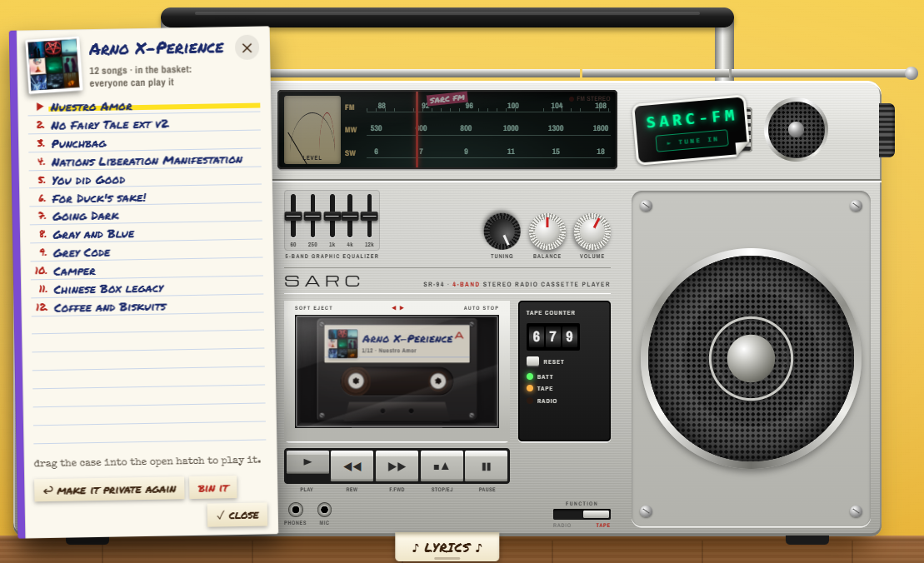The width and height of the screenshot is (924, 563).
Task: Select the track Coffee and Biskuits
Action: pyautogui.click(x=147, y=307)
